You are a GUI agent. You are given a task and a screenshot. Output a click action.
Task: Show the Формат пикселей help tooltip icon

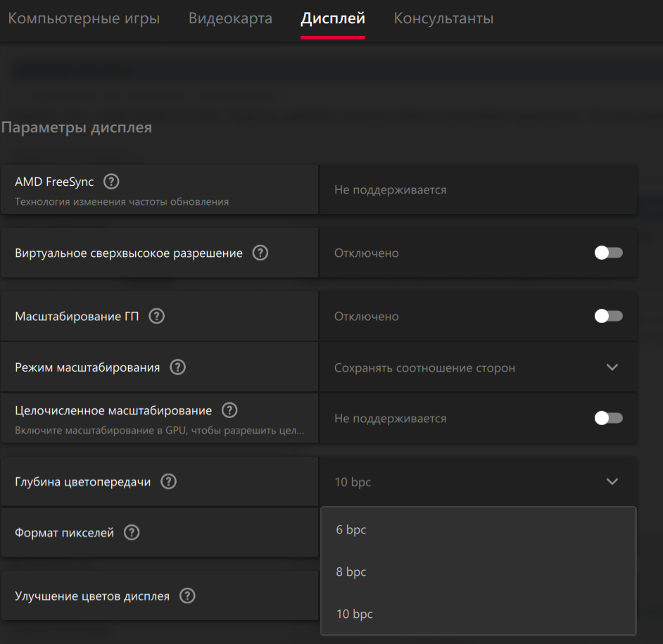[x=132, y=533]
